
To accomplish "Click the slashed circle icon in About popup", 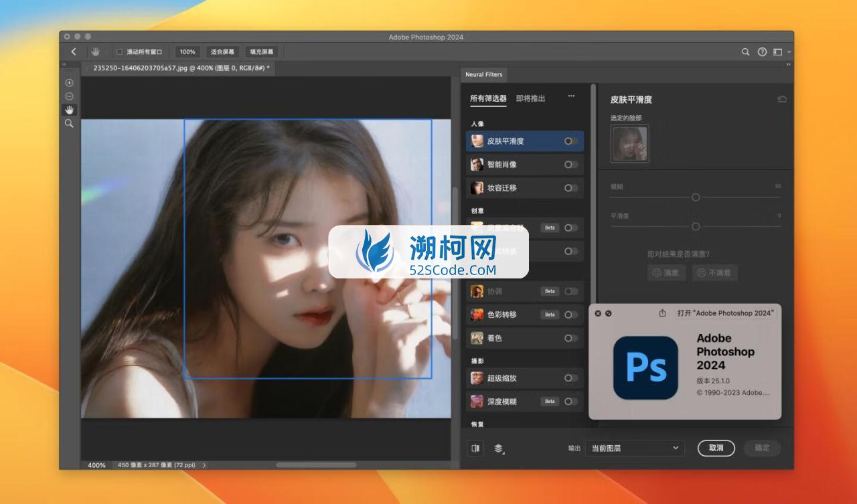I will pos(609,313).
